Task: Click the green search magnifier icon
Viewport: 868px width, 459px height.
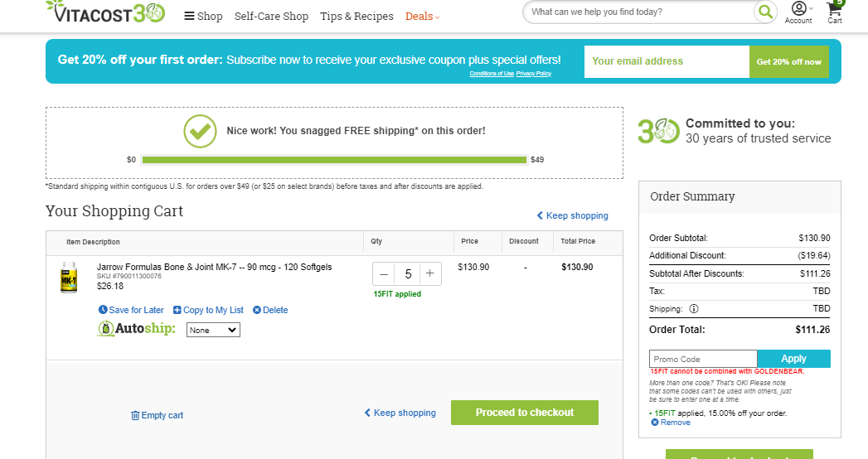Action: click(765, 12)
